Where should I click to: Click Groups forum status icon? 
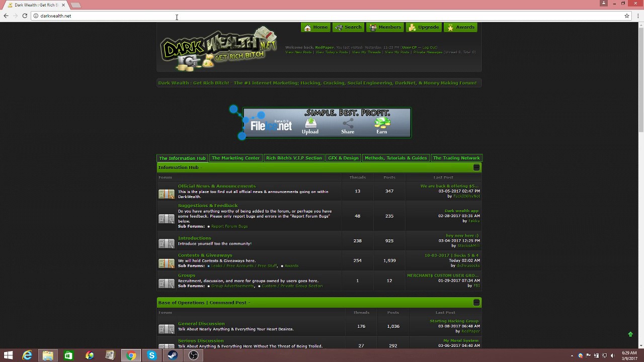click(167, 283)
